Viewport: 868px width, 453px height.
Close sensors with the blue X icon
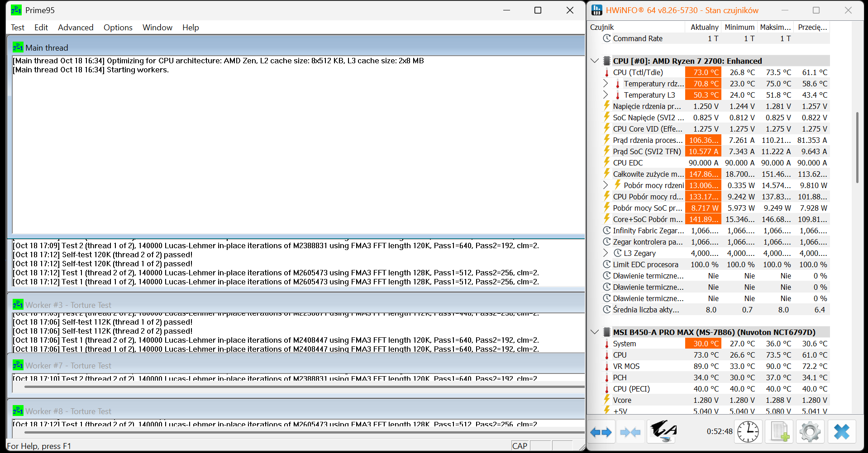tap(841, 432)
